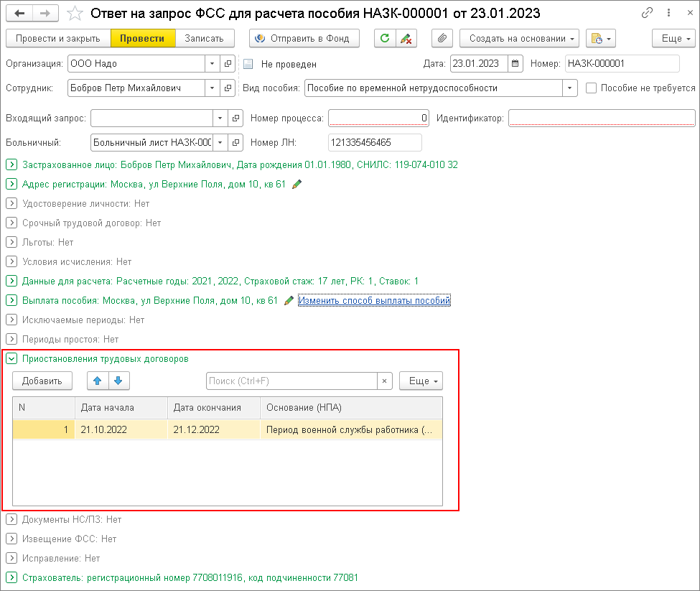Click 'Номер' field НАЗК-000001

coord(622,64)
